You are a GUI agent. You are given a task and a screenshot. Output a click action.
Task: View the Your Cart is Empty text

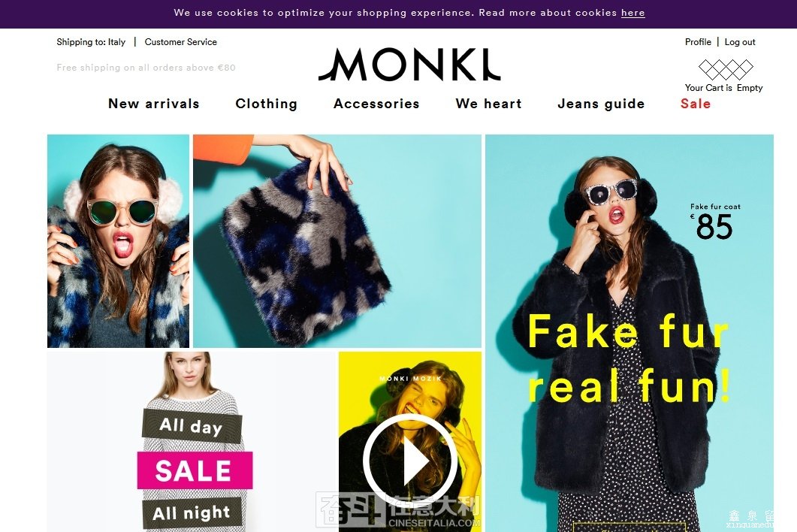point(723,88)
